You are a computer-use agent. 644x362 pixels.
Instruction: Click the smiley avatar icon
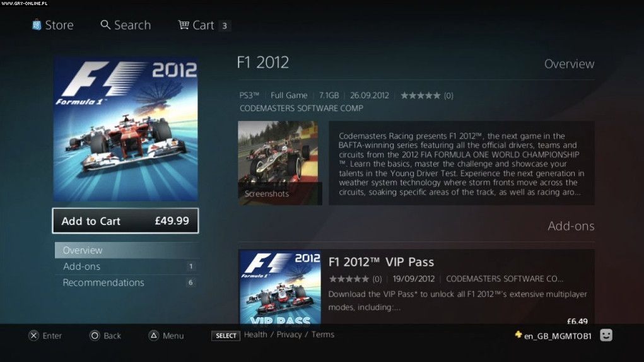(606, 336)
